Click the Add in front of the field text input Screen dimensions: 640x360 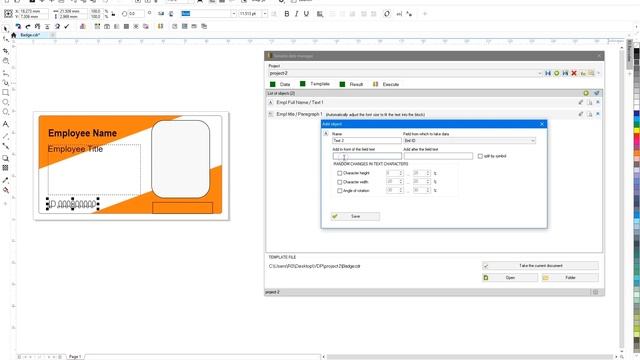367,156
